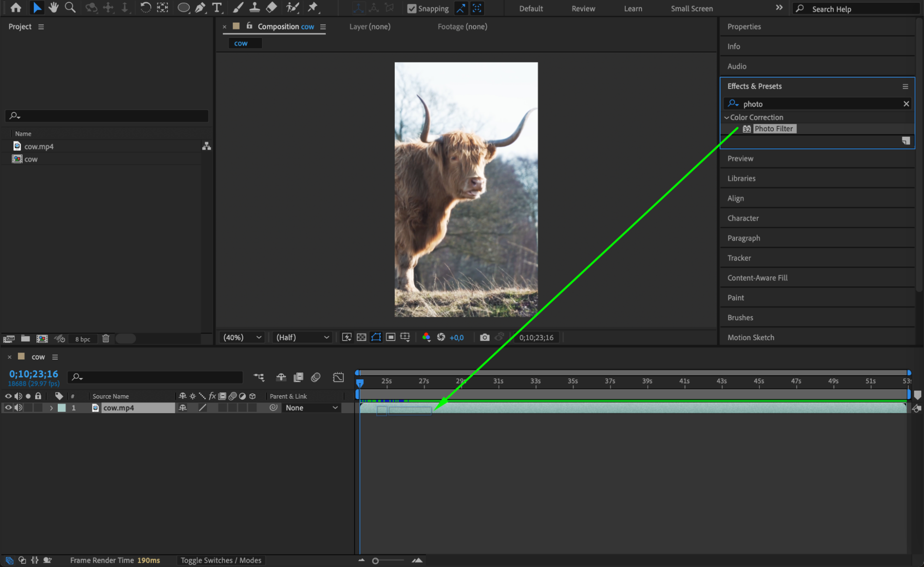Hide video of the cow.mp4 layer

(x=8, y=408)
